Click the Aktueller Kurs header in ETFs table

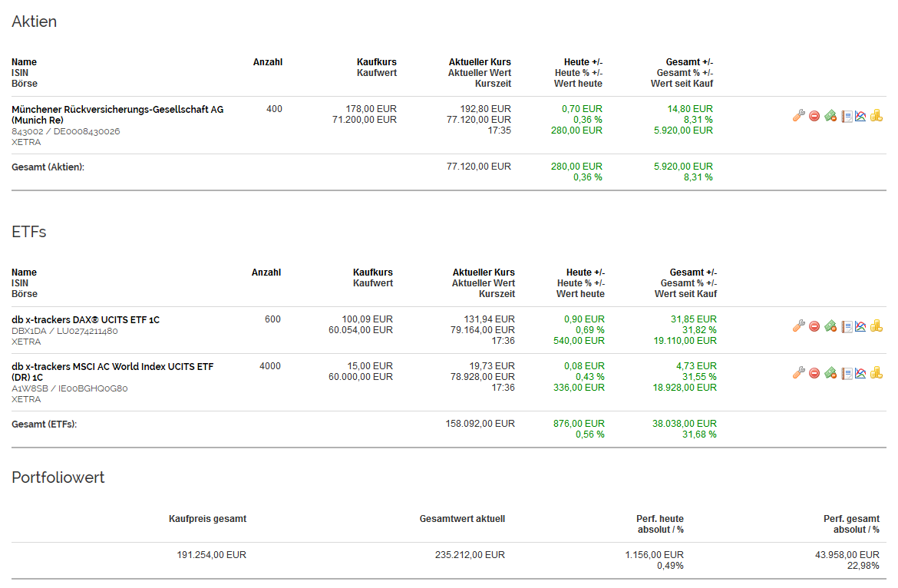click(x=484, y=273)
